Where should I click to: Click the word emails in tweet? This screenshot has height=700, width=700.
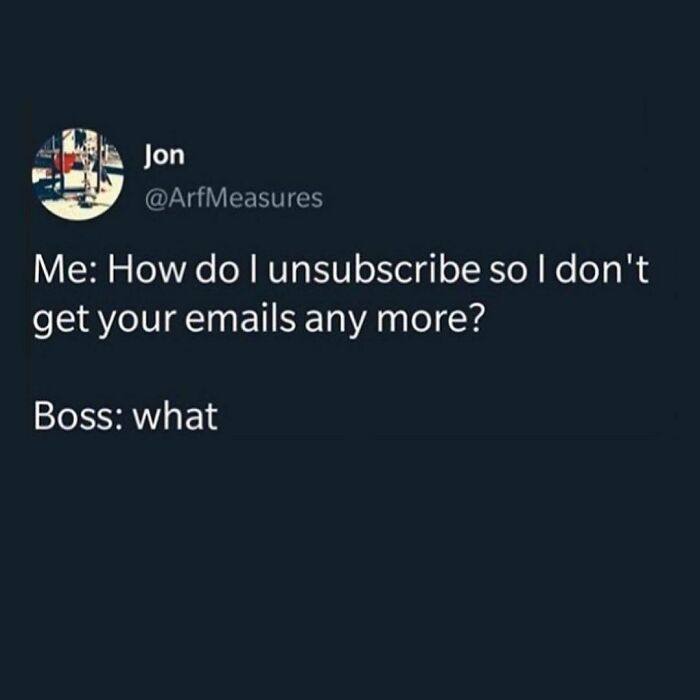click(240, 320)
